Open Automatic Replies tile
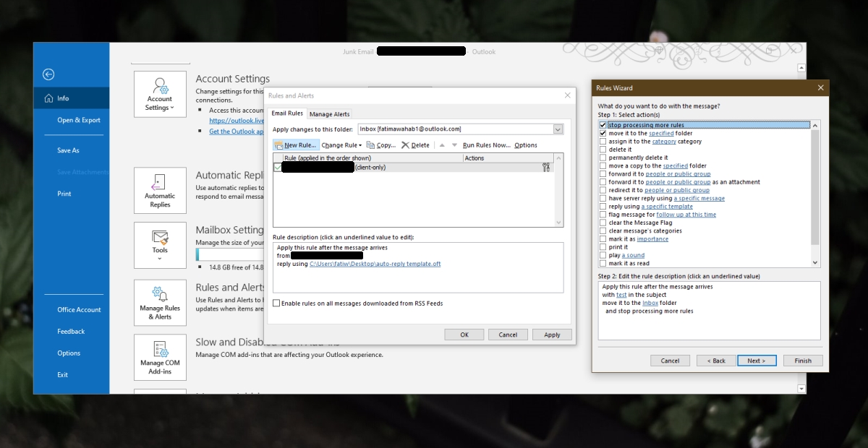The height and width of the screenshot is (448, 868). [x=160, y=191]
